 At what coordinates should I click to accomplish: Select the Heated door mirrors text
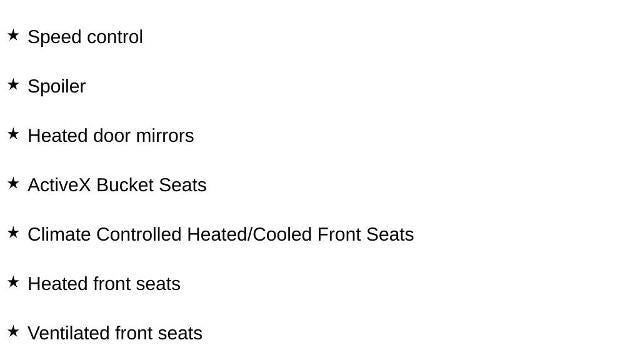tap(111, 136)
